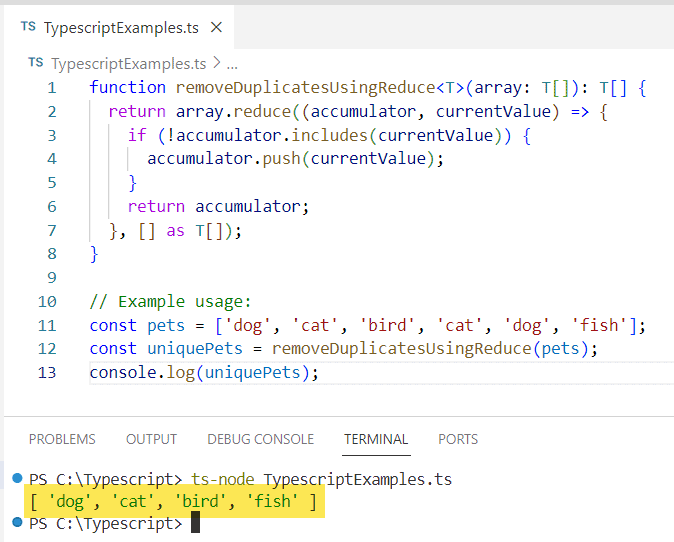Click 'fish' string literal on line 11
The image size is (674, 542).
point(600,325)
